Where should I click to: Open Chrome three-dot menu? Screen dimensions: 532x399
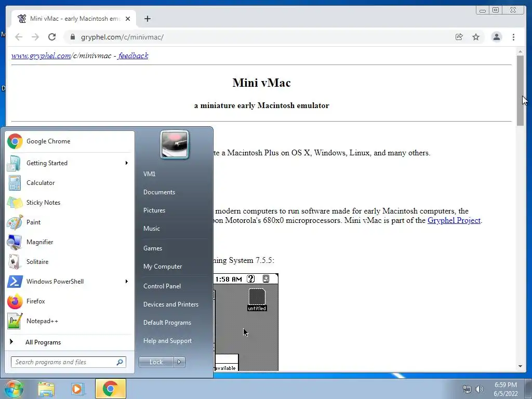513,37
